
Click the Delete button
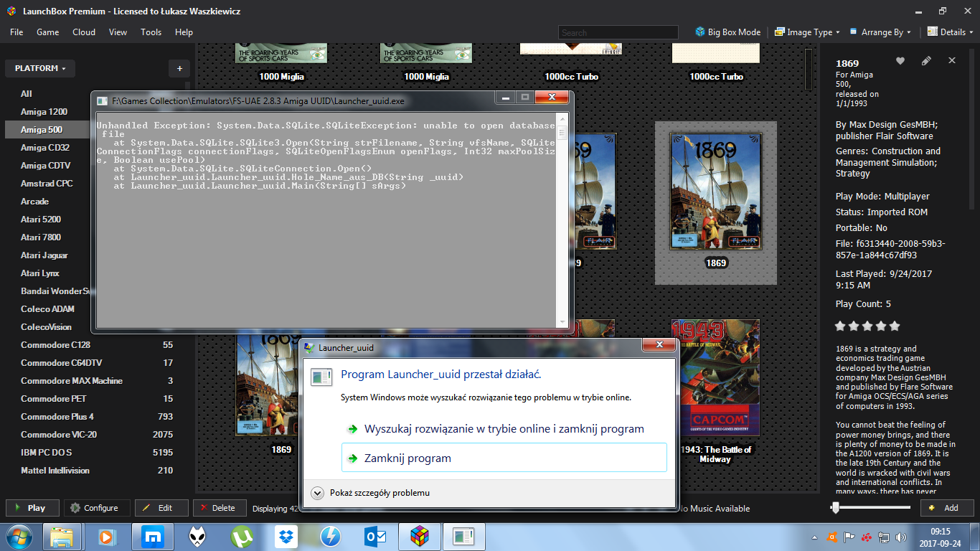pos(220,508)
